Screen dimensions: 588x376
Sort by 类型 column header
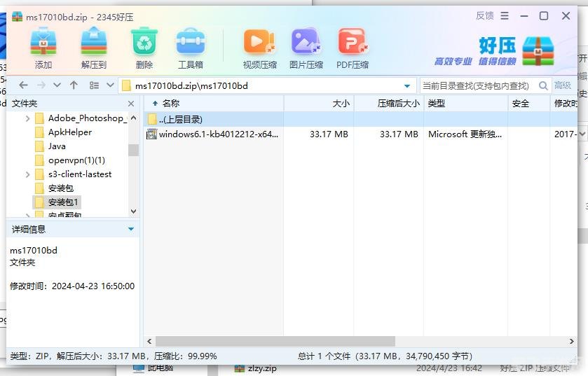466,104
